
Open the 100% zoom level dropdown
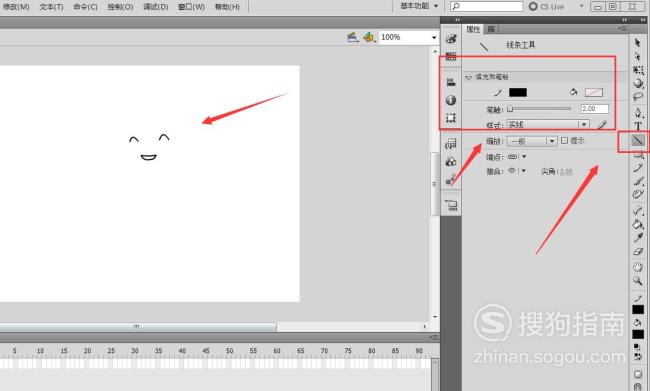pos(408,37)
